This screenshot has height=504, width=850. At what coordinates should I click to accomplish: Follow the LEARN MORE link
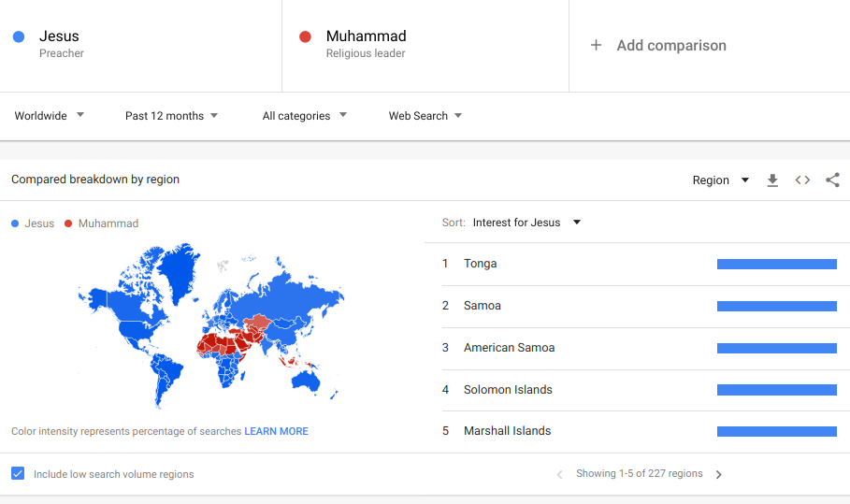pyautogui.click(x=276, y=431)
